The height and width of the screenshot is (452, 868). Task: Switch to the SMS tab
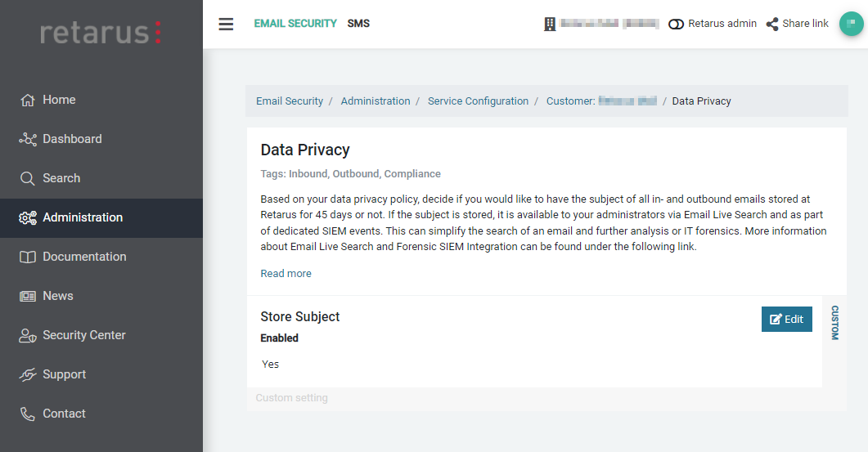(358, 24)
